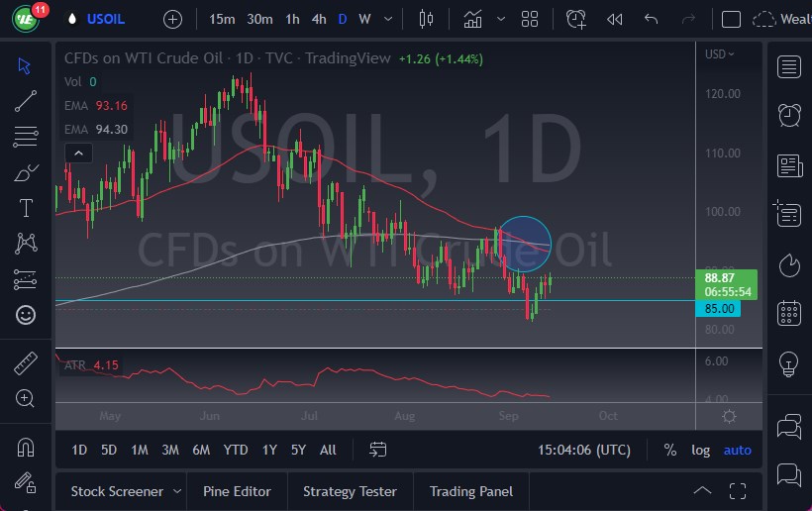The width and height of the screenshot is (812, 511).
Task: Select the magnet mode tool
Action: tap(26, 447)
